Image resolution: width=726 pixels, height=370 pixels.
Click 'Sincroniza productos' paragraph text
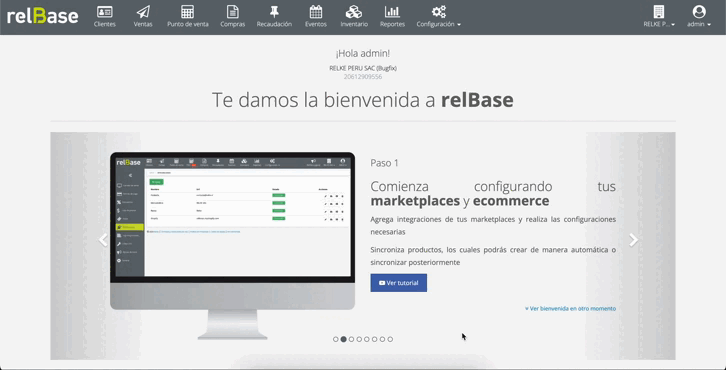(x=493, y=256)
